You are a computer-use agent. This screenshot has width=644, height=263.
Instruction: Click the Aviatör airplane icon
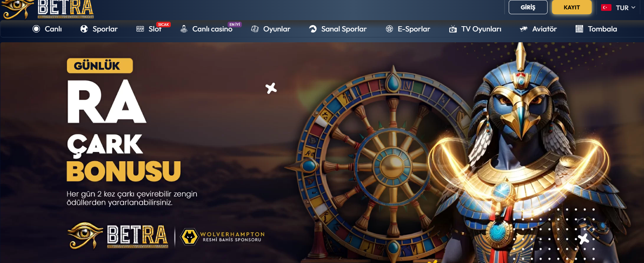point(524,29)
